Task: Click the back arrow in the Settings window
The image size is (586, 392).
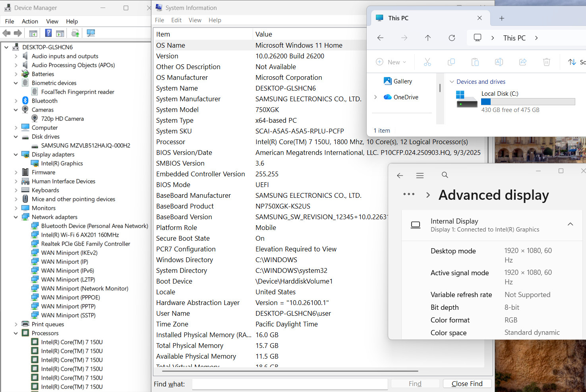Action: pyautogui.click(x=400, y=175)
